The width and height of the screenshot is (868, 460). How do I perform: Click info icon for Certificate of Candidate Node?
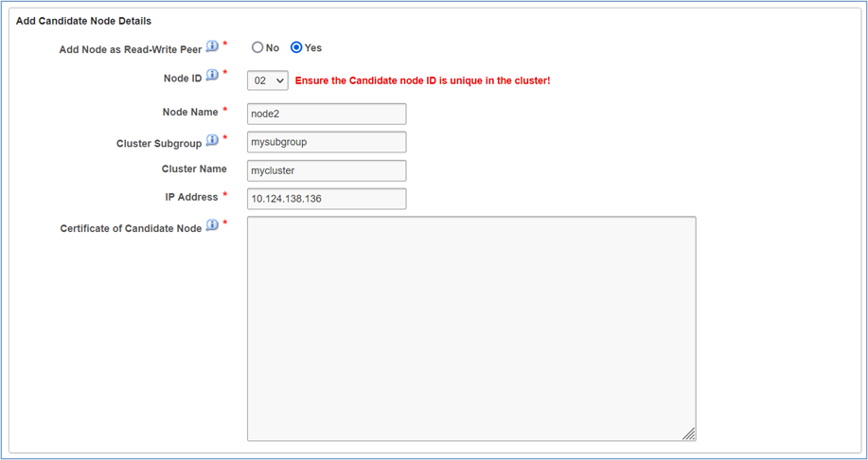pyautogui.click(x=212, y=226)
